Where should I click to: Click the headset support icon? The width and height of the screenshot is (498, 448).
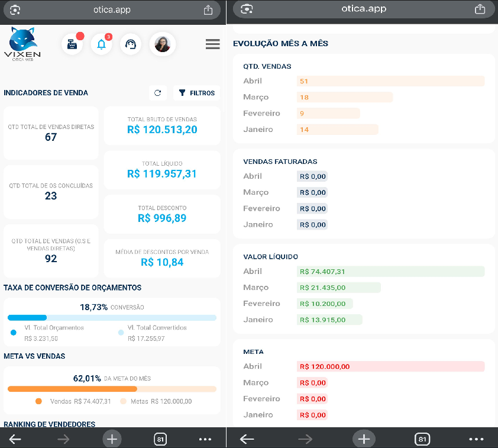(x=130, y=44)
